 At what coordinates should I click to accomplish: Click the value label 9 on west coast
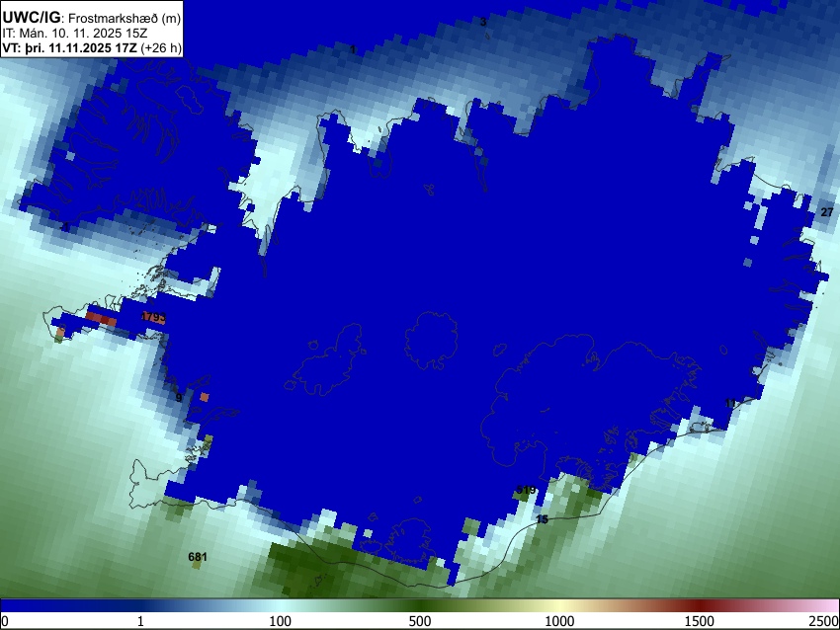(x=179, y=398)
